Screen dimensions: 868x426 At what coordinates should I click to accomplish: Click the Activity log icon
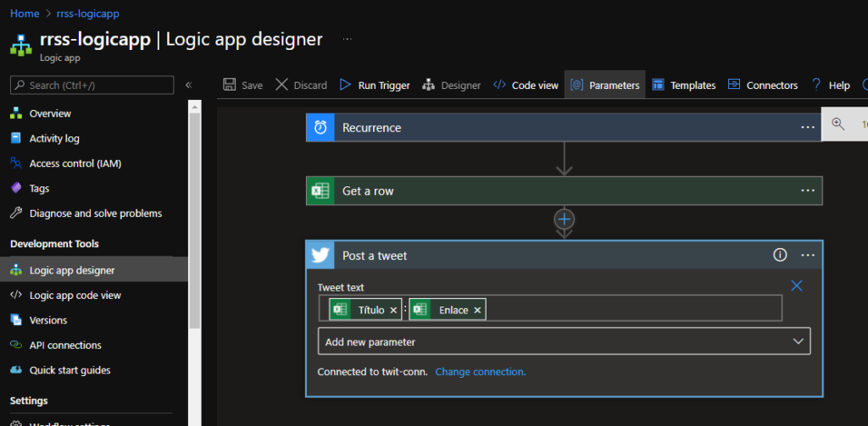point(16,138)
